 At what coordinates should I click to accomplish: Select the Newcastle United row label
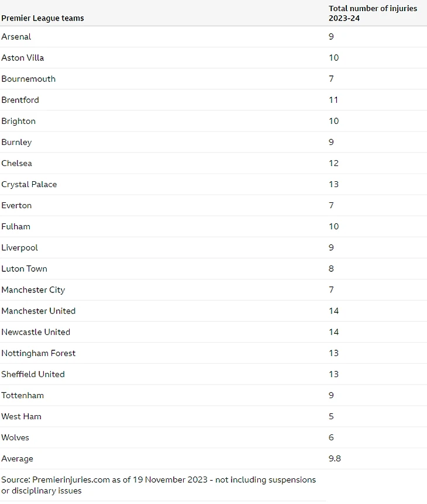click(36, 332)
